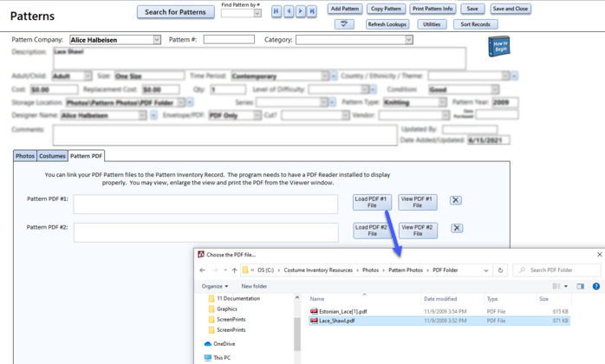
Task: Click the Search for Patterns button
Action: (x=175, y=12)
